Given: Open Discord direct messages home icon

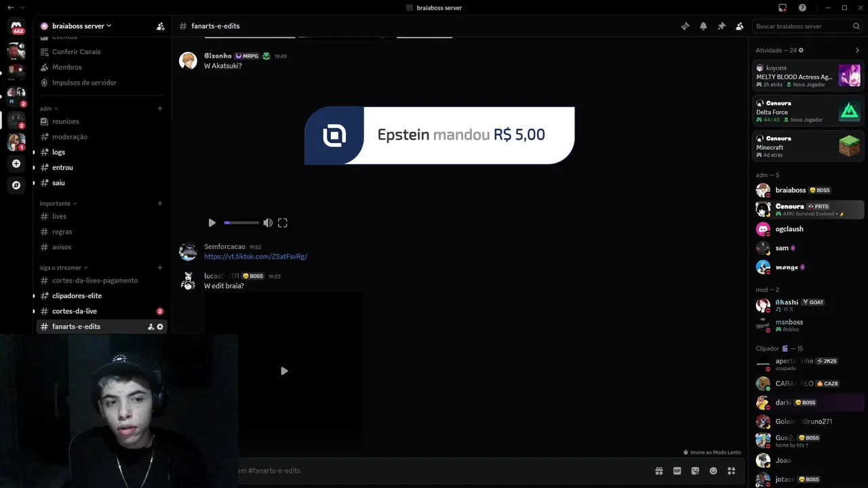Looking at the screenshot, I should click(16, 26).
